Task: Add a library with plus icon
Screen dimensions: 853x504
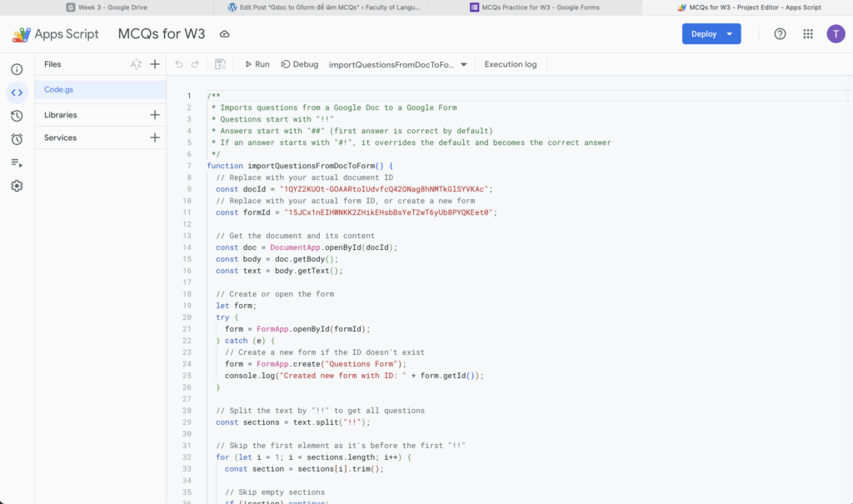Action: [155, 115]
